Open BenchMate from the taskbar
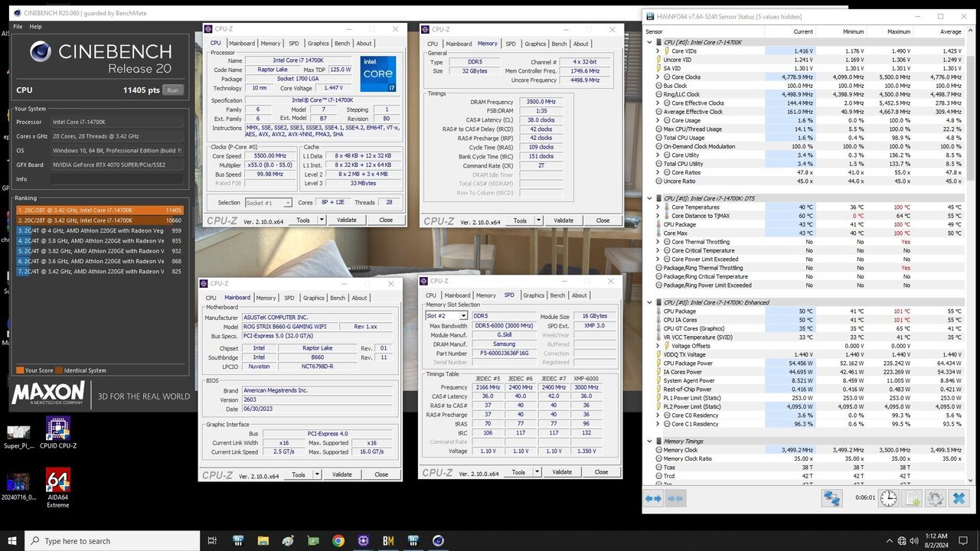Viewport: 980px width, 551px height. click(387, 541)
